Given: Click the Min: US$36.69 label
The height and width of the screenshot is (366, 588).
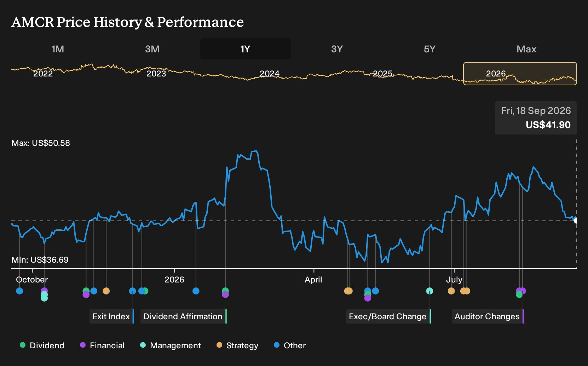Looking at the screenshot, I should pyautogui.click(x=40, y=260).
